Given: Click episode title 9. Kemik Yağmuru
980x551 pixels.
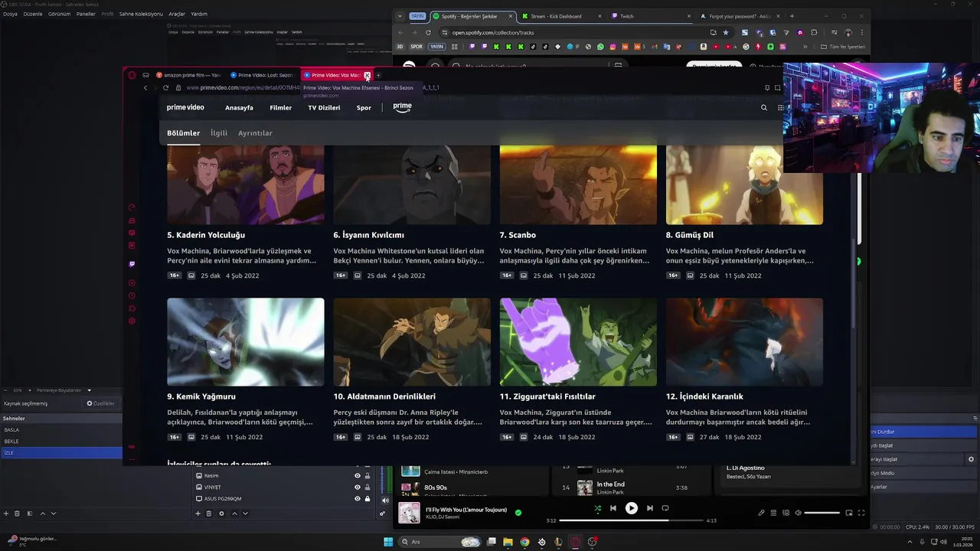Looking at the screenshot, I should 201,396.
